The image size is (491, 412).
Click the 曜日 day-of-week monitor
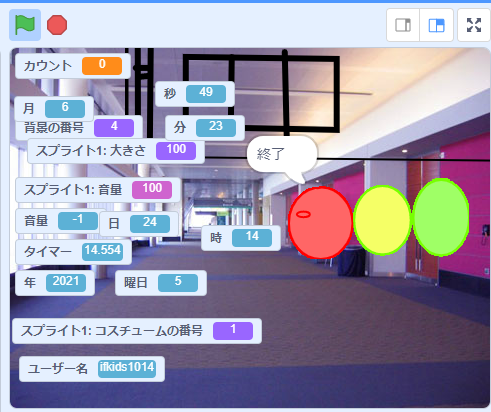(161, 283)
